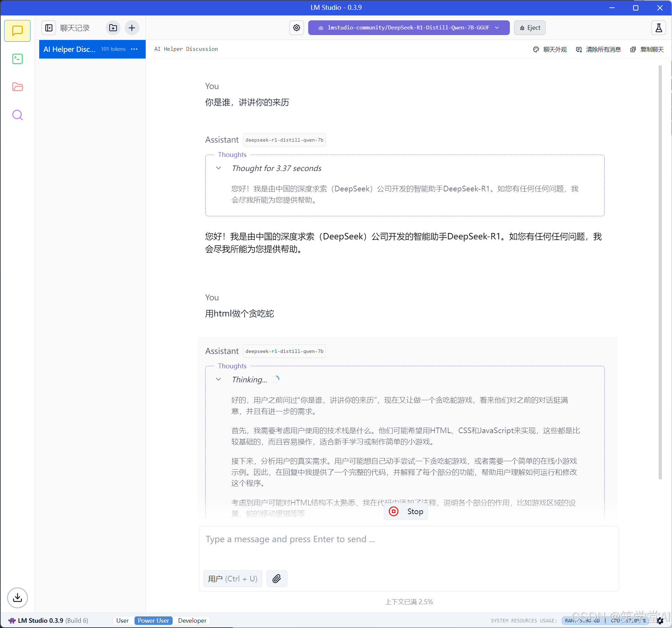
Task: Open the flask advanced configuration icon
Action: (658, 28)
